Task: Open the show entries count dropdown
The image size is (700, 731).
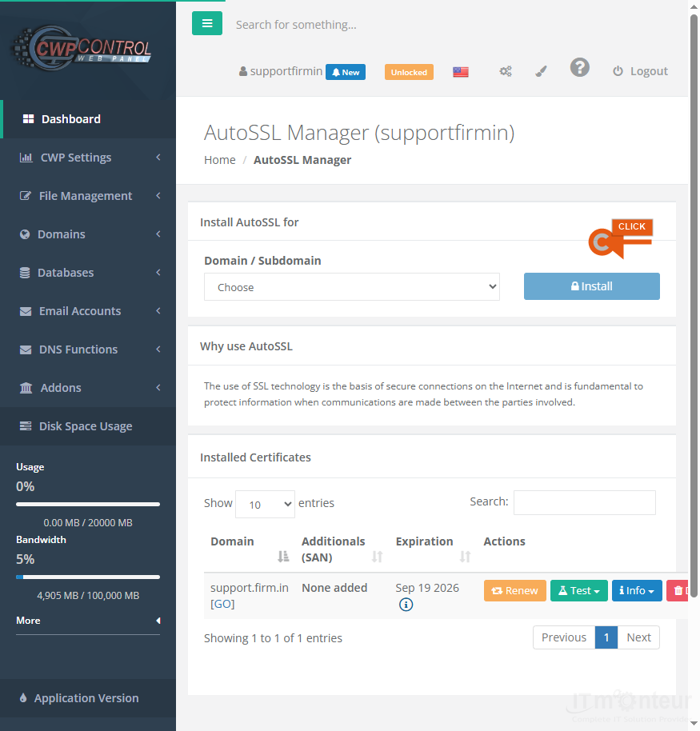Action: pyautogui.click(x=265, y=505)
